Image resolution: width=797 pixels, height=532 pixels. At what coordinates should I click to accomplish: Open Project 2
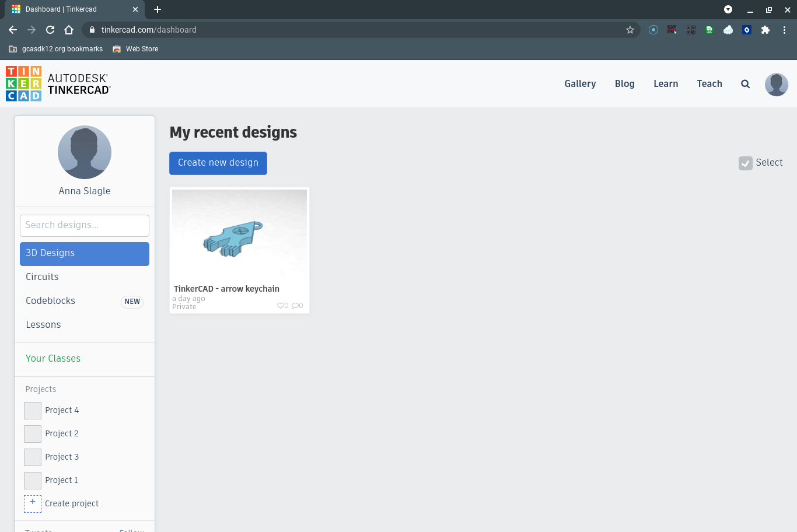(x=62, y=434)
